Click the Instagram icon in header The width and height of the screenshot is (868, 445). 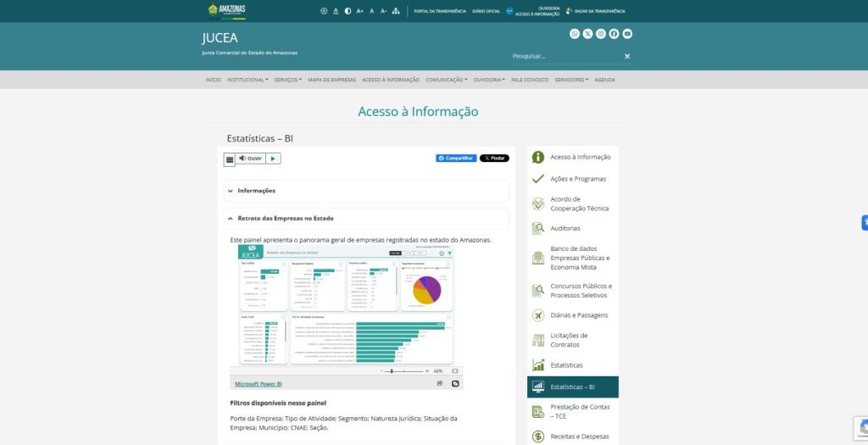click(601, 34)
